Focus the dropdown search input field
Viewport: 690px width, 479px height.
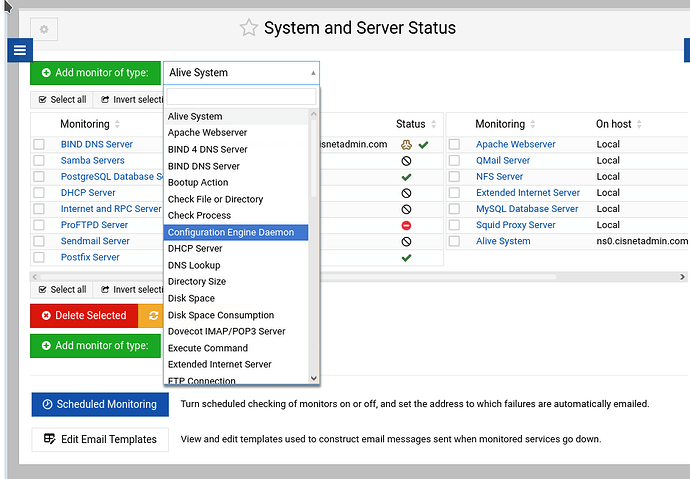coord(241,97)
